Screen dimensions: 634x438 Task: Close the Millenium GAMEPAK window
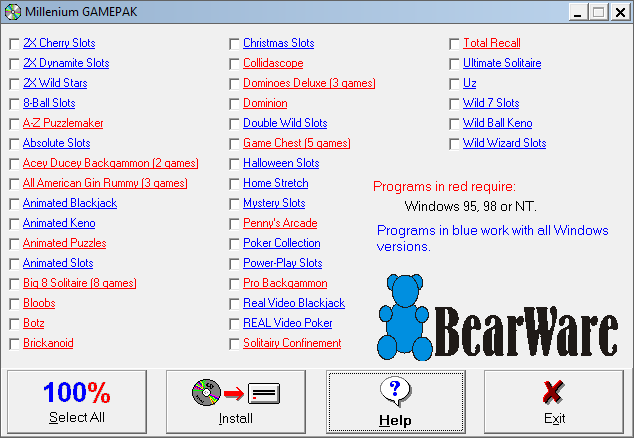pos(620,12)
